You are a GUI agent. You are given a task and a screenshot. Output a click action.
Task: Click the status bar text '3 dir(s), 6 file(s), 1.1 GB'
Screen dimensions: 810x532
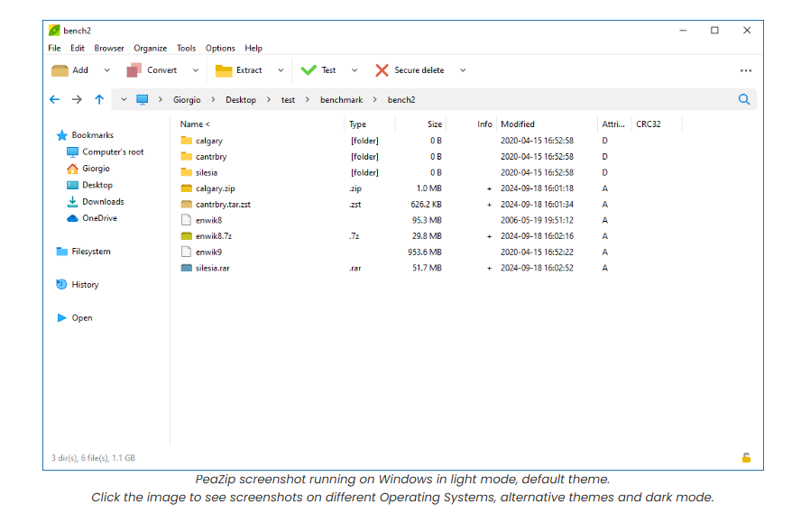coord(93,458)
